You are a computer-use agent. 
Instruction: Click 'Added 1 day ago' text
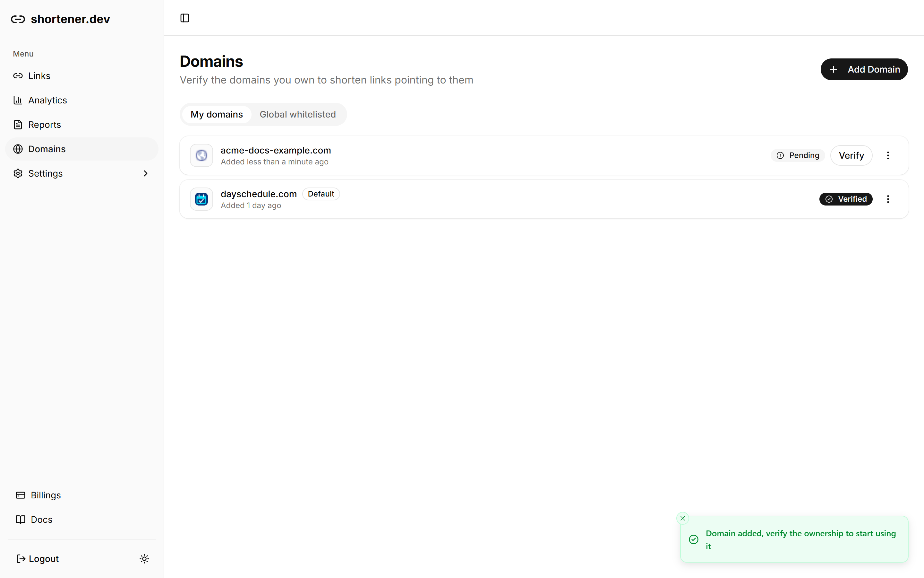pos(251,206)
